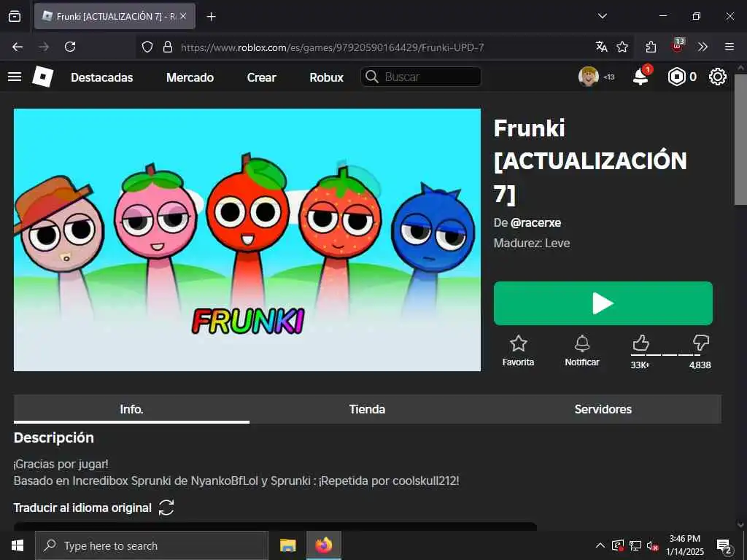This screenshot has height=560, width=747.
Task: Click the Roblox logo home icon
Action: (x=43, y=77)
